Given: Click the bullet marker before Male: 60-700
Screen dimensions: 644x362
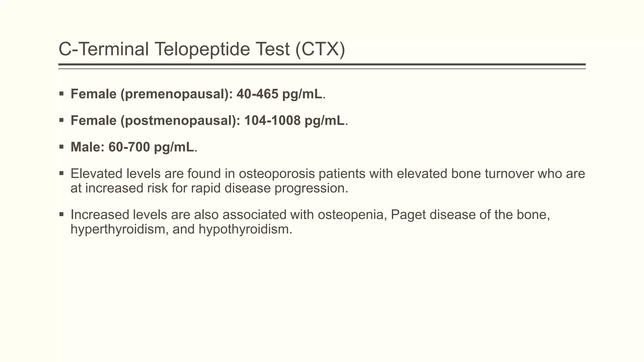Looking at the screenshot, I should (61, 146).
